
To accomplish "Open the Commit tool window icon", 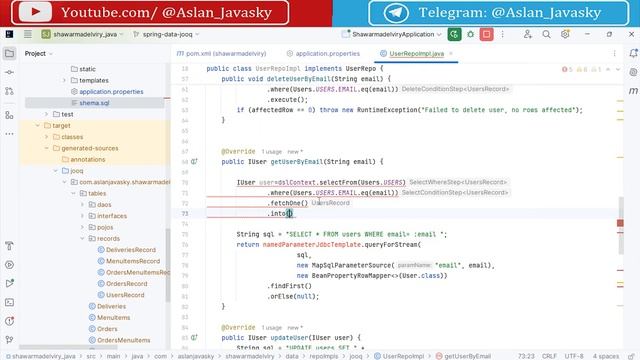I will point(9,72).
